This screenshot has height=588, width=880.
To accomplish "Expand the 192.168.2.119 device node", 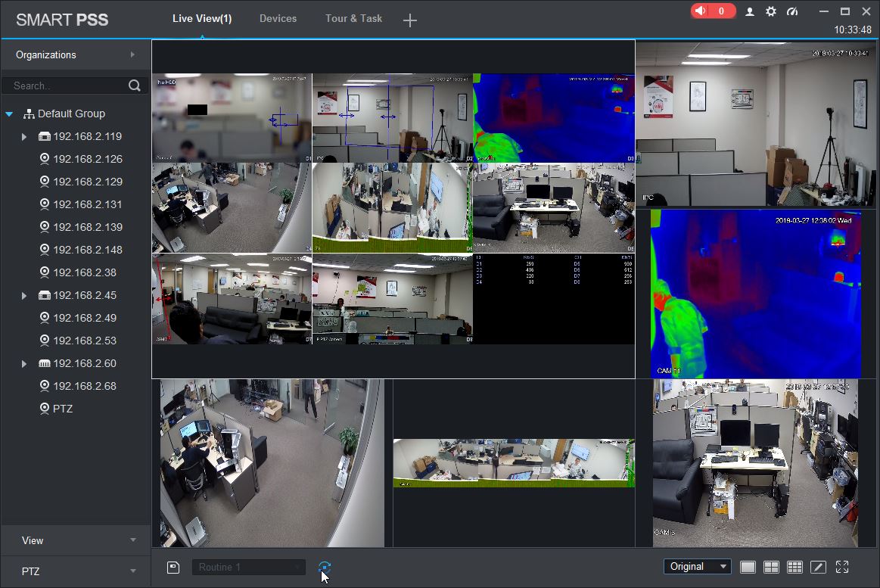I will pyautogui.click(x=24, y=136).
